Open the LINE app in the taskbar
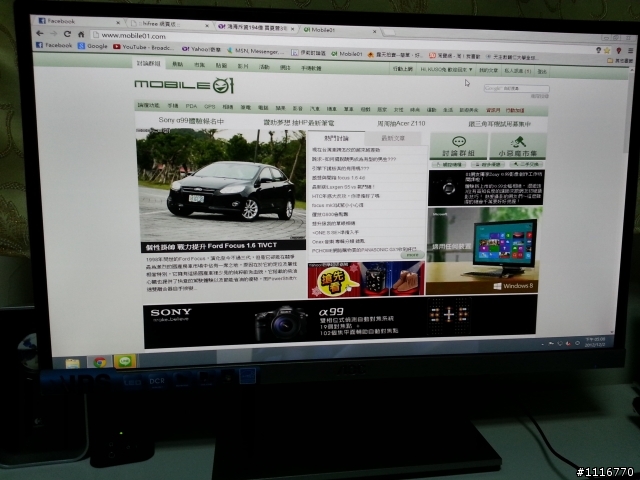Viewport: 640px width, 480px height. click(125, 361)
